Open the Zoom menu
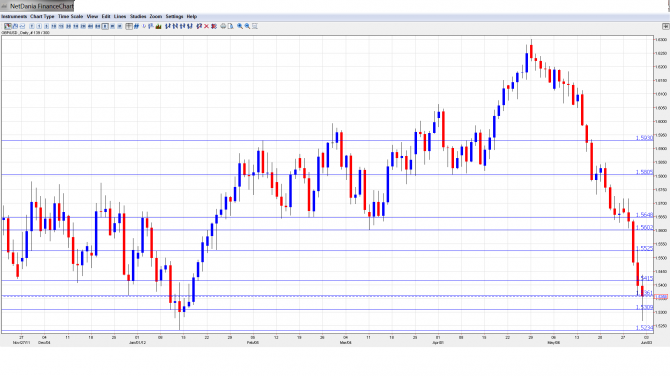670x376 pixels. 156,17
